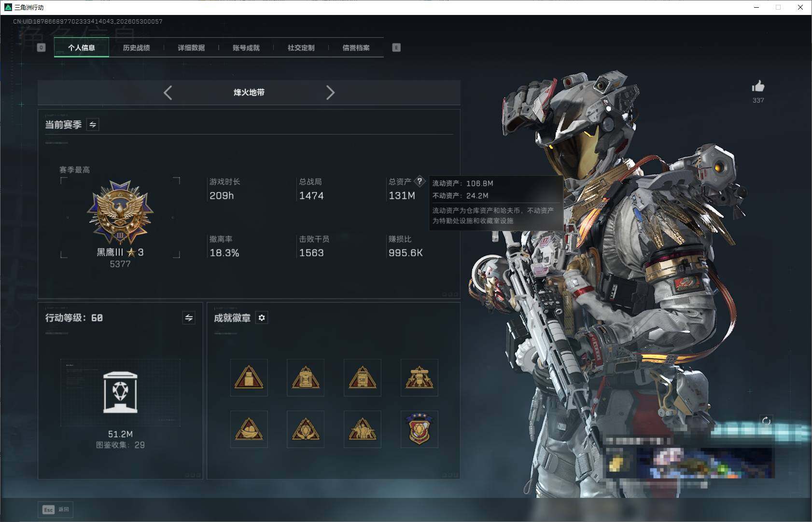Click the 当前赛季 heading
The height and width of the screenshot is (522, 812).
click(63, 124)
